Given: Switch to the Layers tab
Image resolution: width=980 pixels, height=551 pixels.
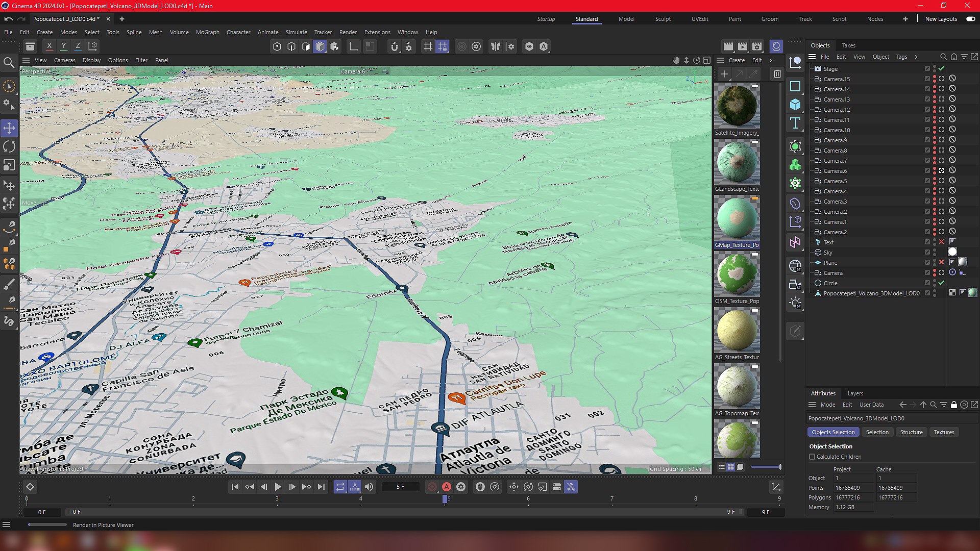Looking at the screenshot, I should pyautogui.click(x=855, y=393).
